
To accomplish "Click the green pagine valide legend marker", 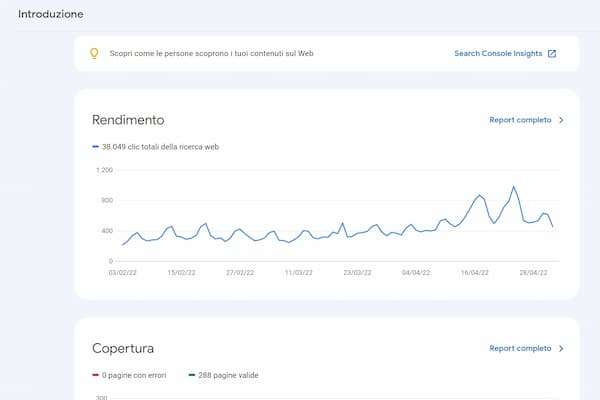I will point(189,375).
